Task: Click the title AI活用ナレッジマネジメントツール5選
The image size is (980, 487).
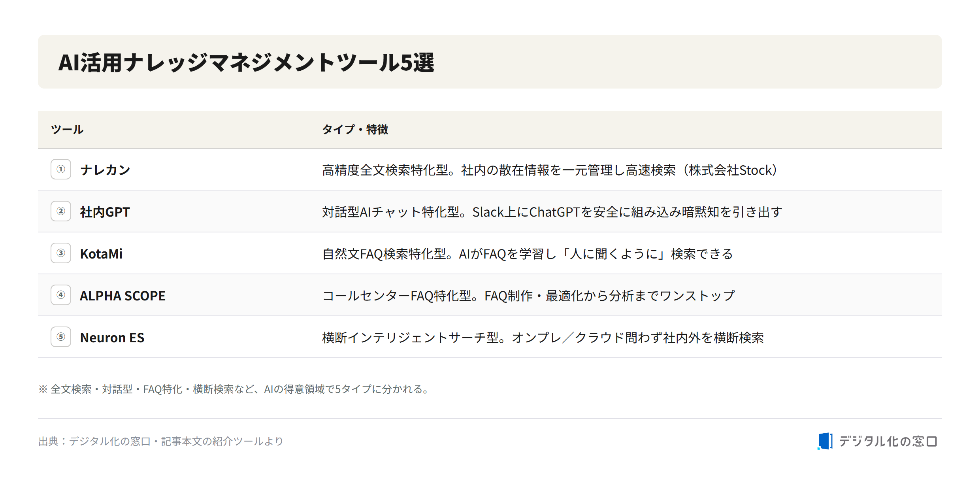Action: 246,62
